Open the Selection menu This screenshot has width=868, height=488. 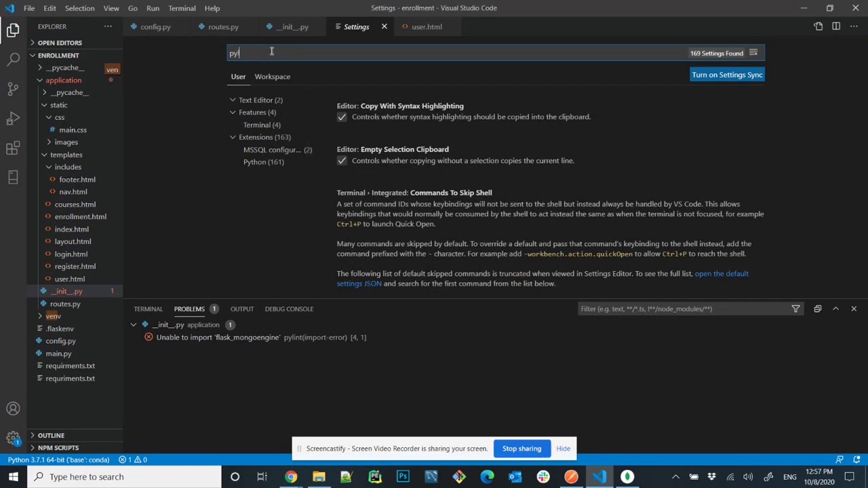pyautogui.click(x=79, y=8)
